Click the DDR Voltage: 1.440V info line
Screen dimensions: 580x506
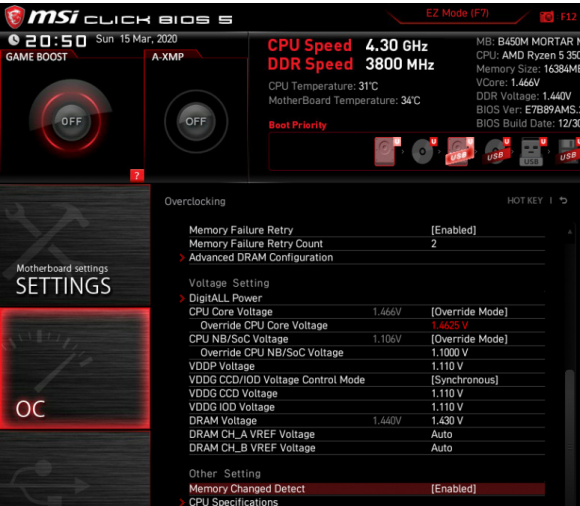(523, 96)
